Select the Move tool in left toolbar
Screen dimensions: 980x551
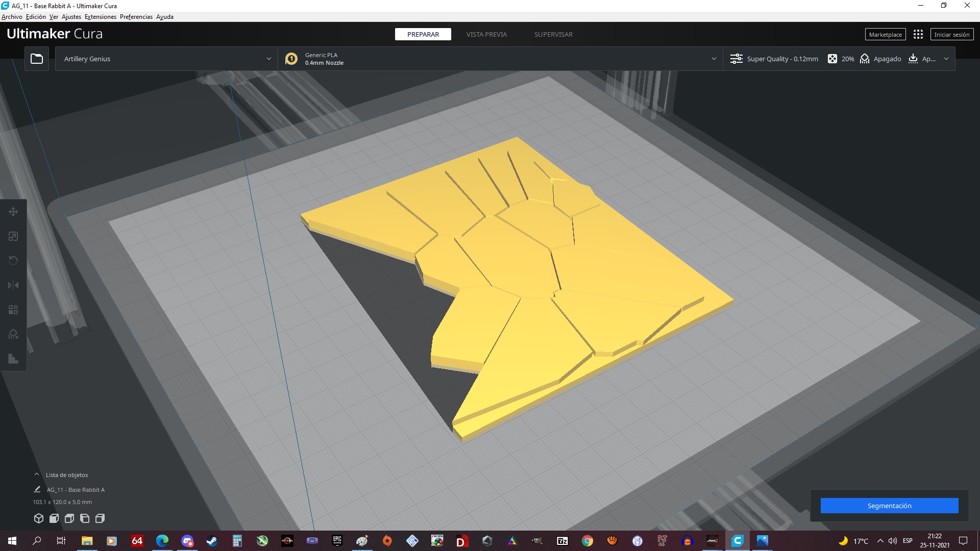(13, 212)
